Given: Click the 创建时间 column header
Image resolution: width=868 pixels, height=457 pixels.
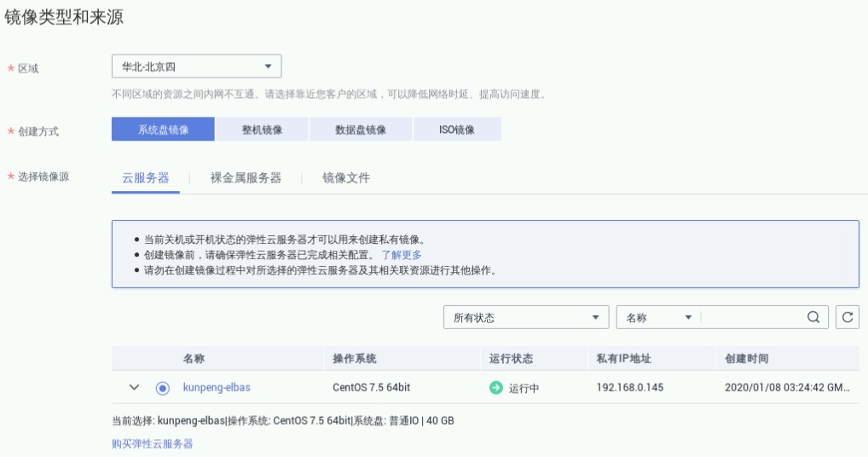Looking at the screenshot, I should point(746,359).
